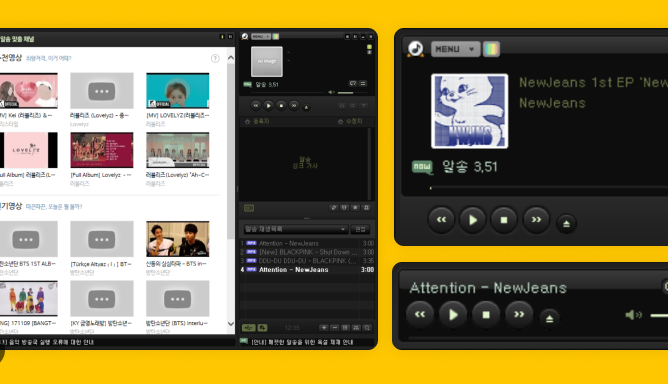Click play button in main player
Image resolution: width=668 pixels, height=384 pixels.
pyautogui.click(x=268, y=105)
